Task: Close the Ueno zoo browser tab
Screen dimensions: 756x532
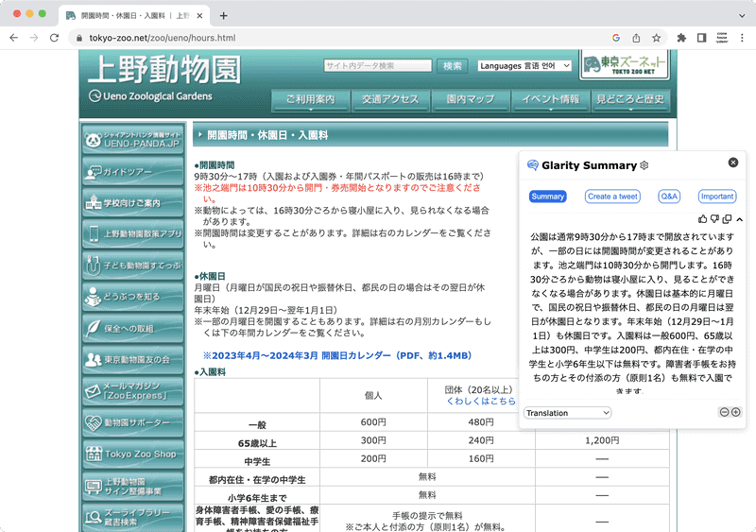Action: pos(199,16)
